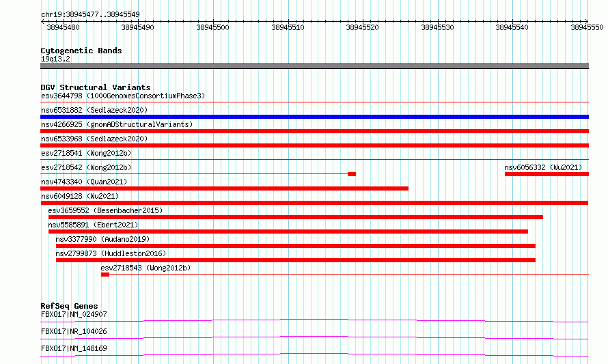Viewport: 608px width, 364px height.
Task: Select the red nsv4743340 variant bar
Action: pos(225,188)
